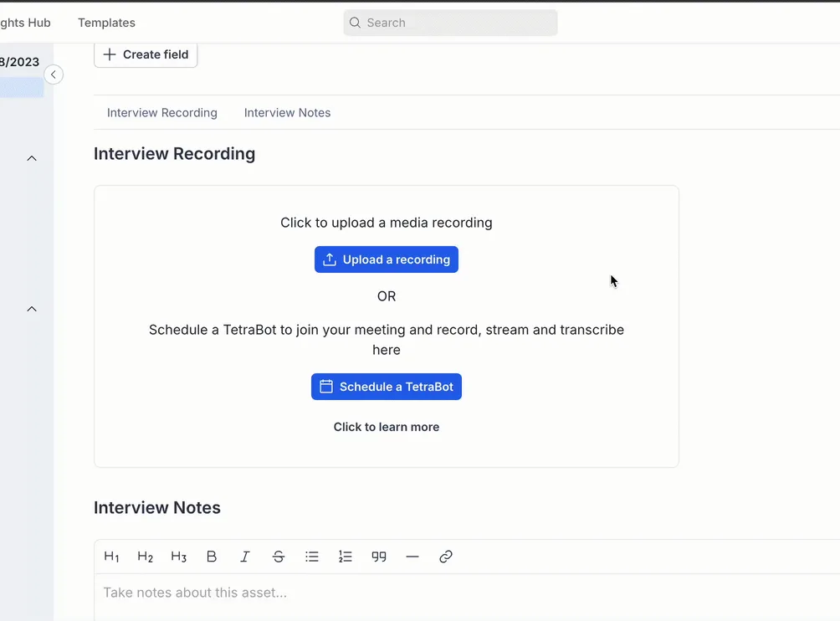The width and height of the screenshot is (840, 621).
Task: Jump to the Interview Recording tab
Action: click(162, 112)
